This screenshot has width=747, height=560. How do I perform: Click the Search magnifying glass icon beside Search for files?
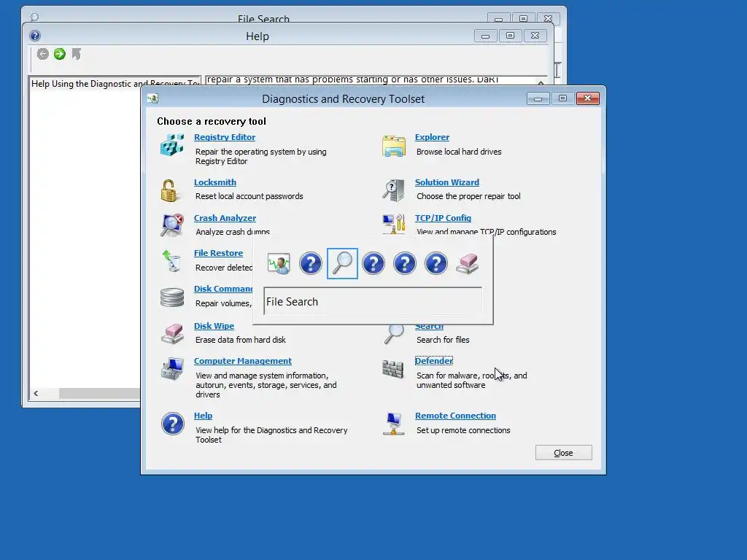[x=394, y=334]
